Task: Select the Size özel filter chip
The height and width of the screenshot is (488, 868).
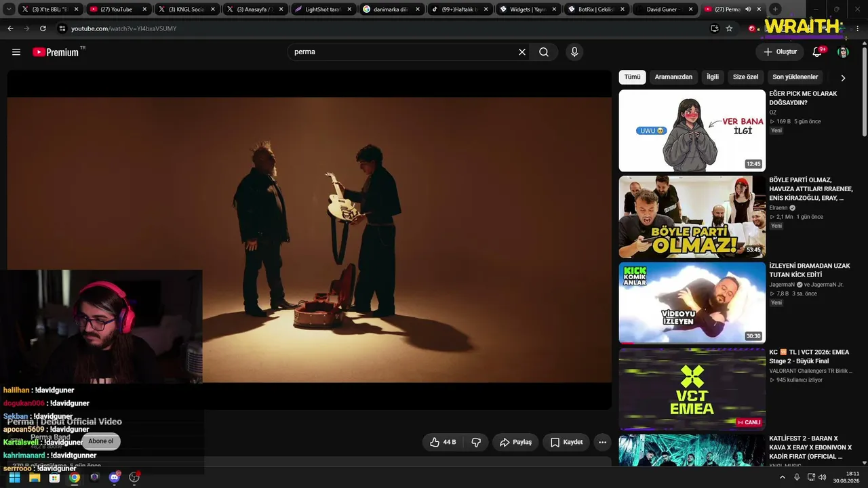Action: click(x=746, y=77)
